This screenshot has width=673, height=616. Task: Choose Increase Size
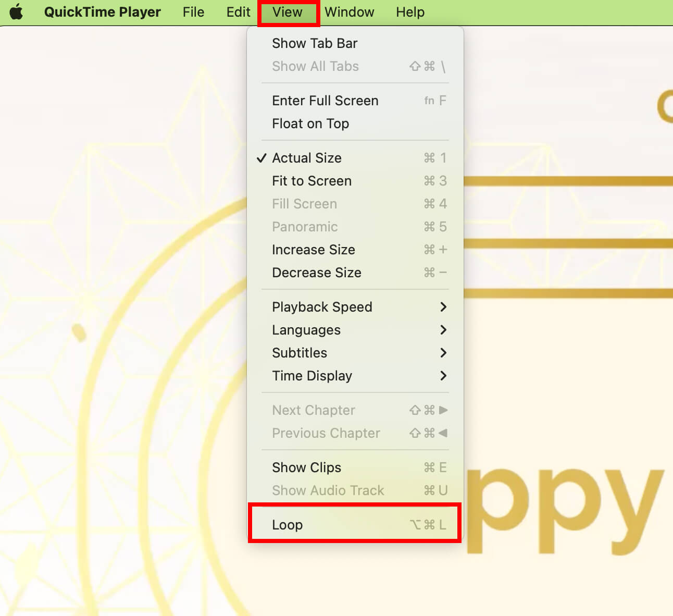point(355,250)
